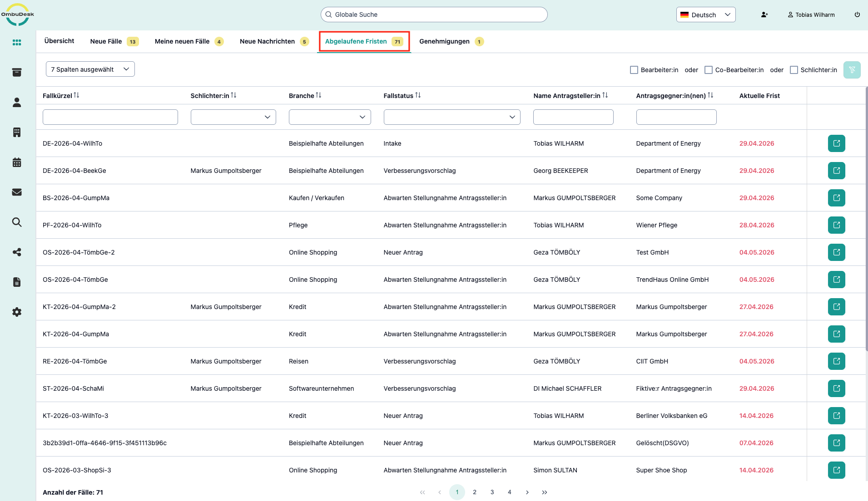
Task: Go to page 2
Action: point(475,492)
